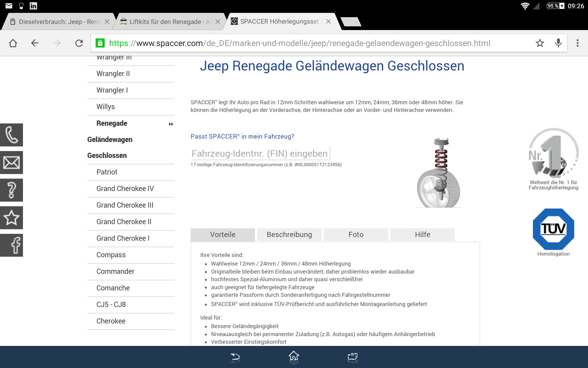
Task: Open browser three-dot overflow menu
Action: [x=577, y=43]
